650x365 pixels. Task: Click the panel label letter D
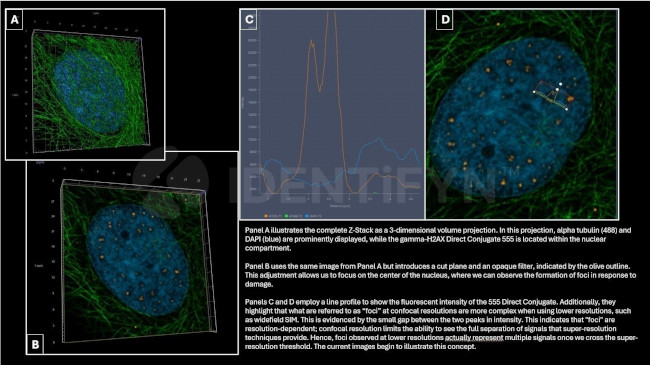pos(445,19)
